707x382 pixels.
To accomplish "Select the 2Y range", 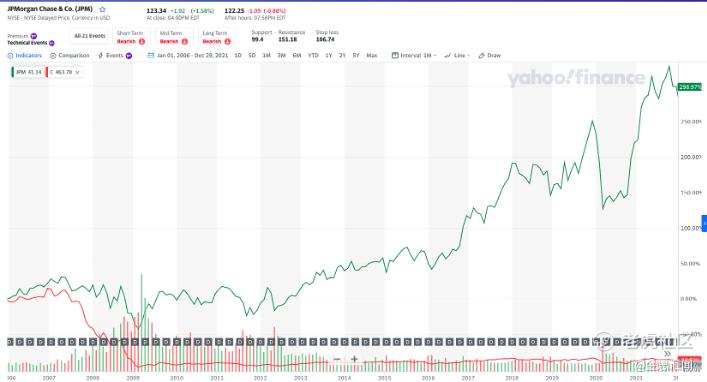I will click(342, 55).
